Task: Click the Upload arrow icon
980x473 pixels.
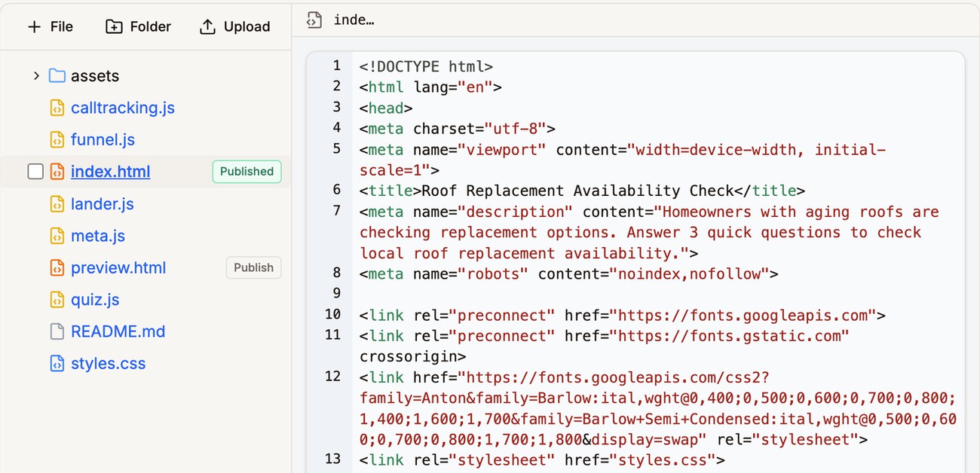Action: pos(207,26)
